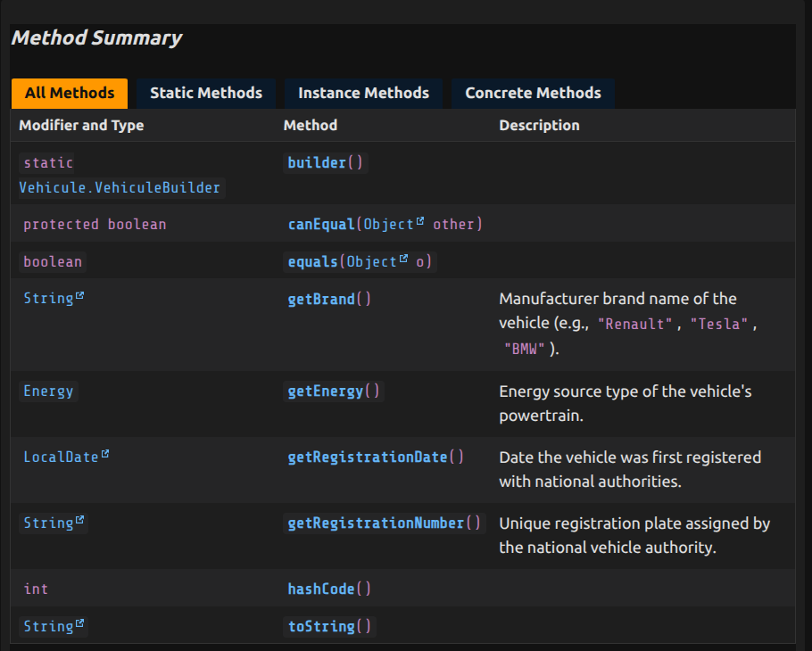Click description 'Energy source type of the vehicle's powertrain'
The image size is (812, 651).
click(x=625, y=404)
